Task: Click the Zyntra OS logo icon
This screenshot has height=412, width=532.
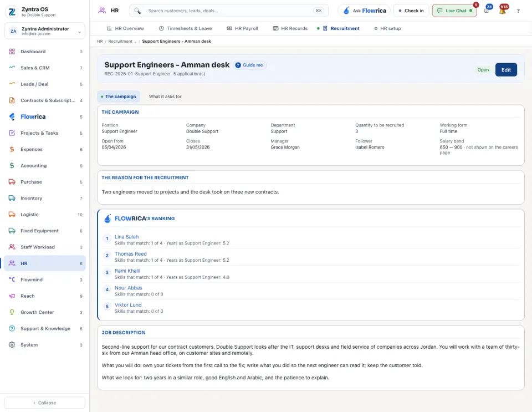Action: pyautogui.click(x=12, y=12)
